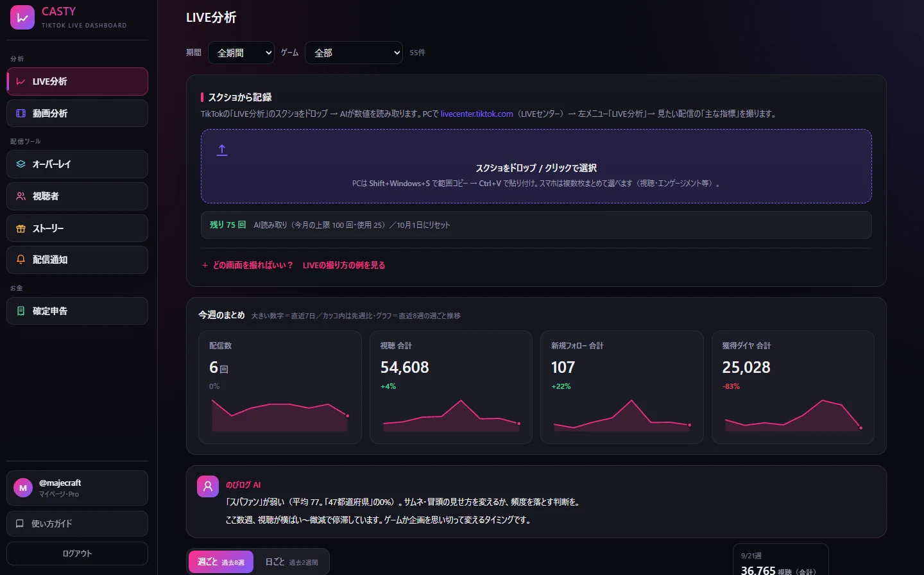Open the 期間 dropdown showing 全期間
The height and width of the screenshot is (575, 924).
point(241,53)
